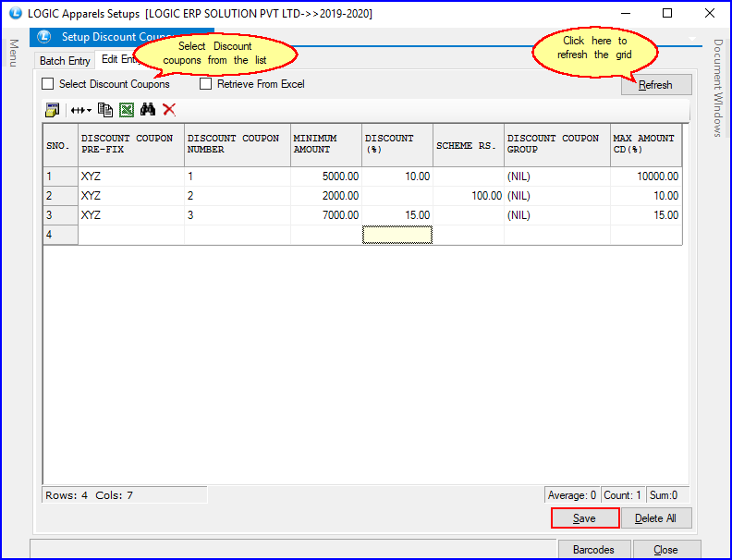Click Discount Coupon Group column header
The image size is (732, 560).
(557, 145)
